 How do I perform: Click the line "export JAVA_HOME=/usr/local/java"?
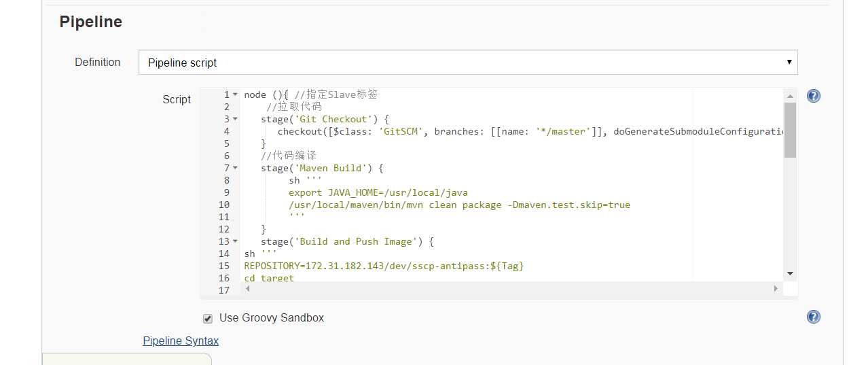coord(378,192)
